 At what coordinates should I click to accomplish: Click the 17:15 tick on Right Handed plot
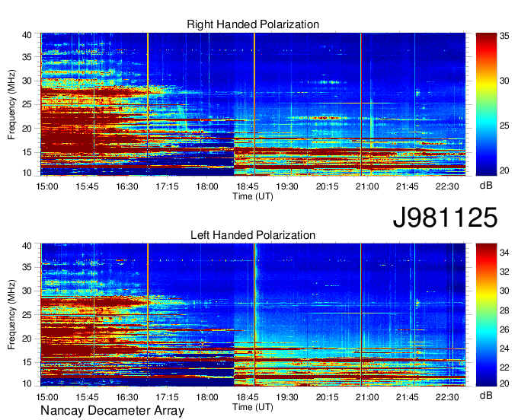point(167,186)
